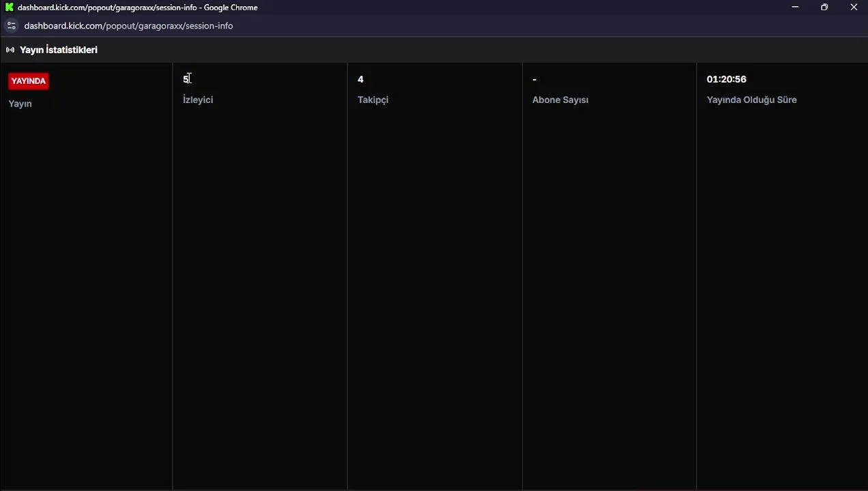Click the İzleyici label
The height and width of the screenshot is (491, 868).
tap(198, 100)
